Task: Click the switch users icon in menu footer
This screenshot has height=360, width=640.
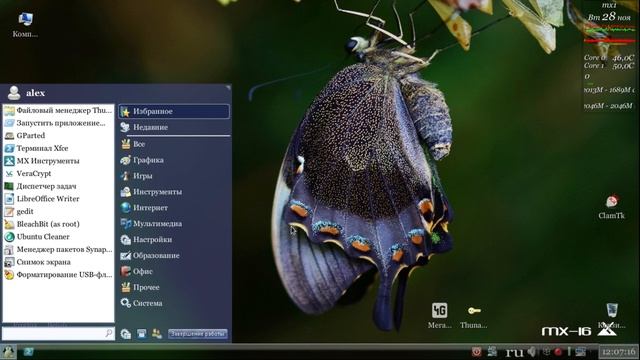Action: pos(157,334)
